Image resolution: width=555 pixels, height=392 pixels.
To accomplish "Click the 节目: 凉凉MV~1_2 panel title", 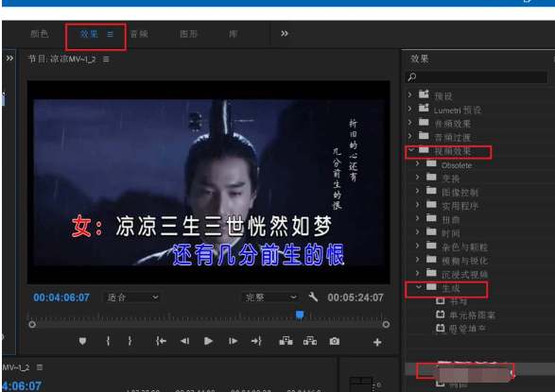I will (62, 59).
